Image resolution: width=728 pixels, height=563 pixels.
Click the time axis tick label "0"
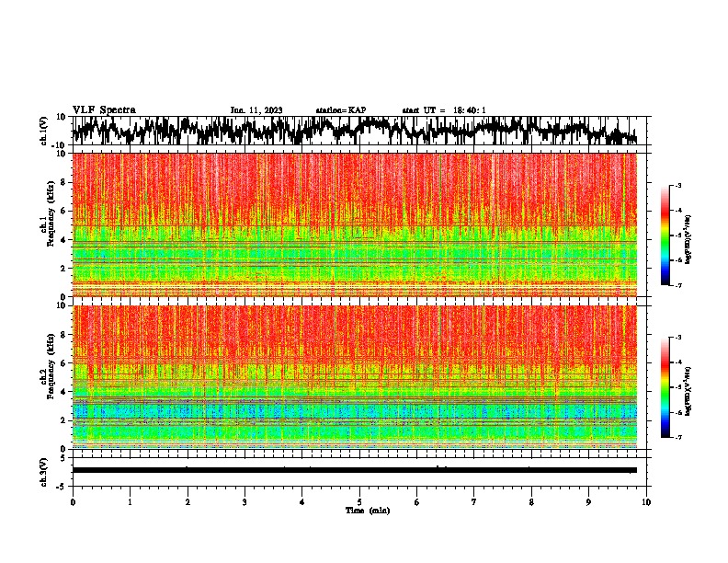click(x=73, y=502)
